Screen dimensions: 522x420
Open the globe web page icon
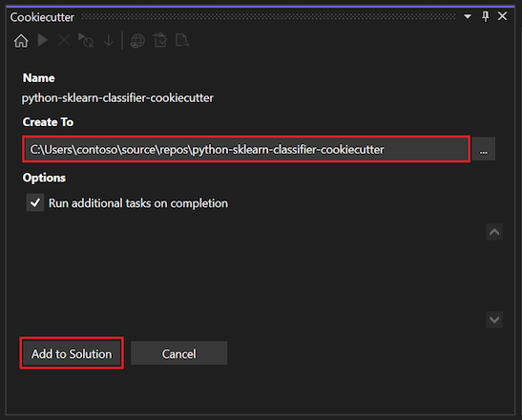[137, 41]
